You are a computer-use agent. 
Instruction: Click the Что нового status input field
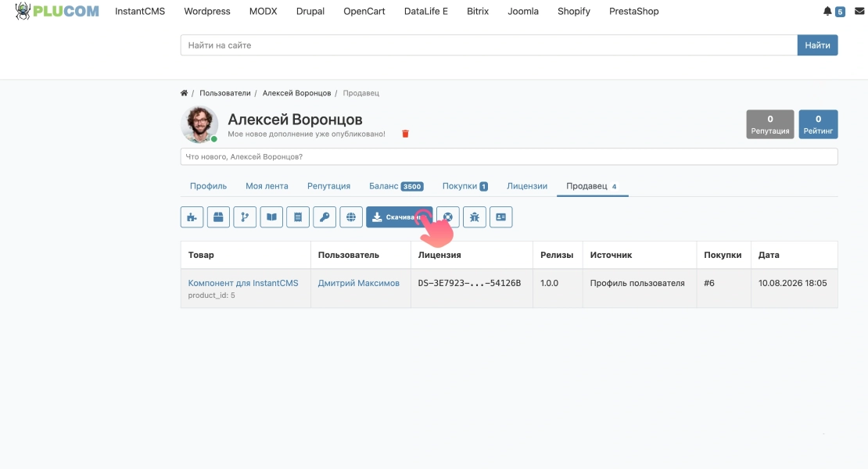coord(509,156)
